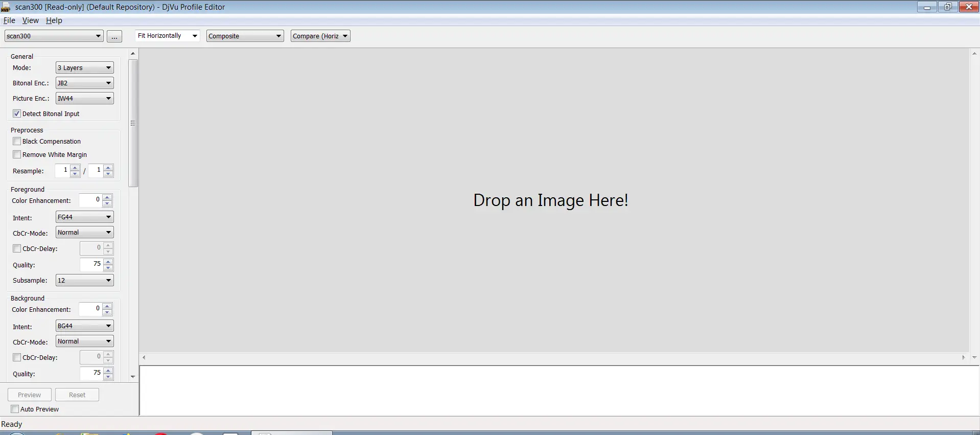Open the Help menu
The image size is (980, 435).
[54, 20]
